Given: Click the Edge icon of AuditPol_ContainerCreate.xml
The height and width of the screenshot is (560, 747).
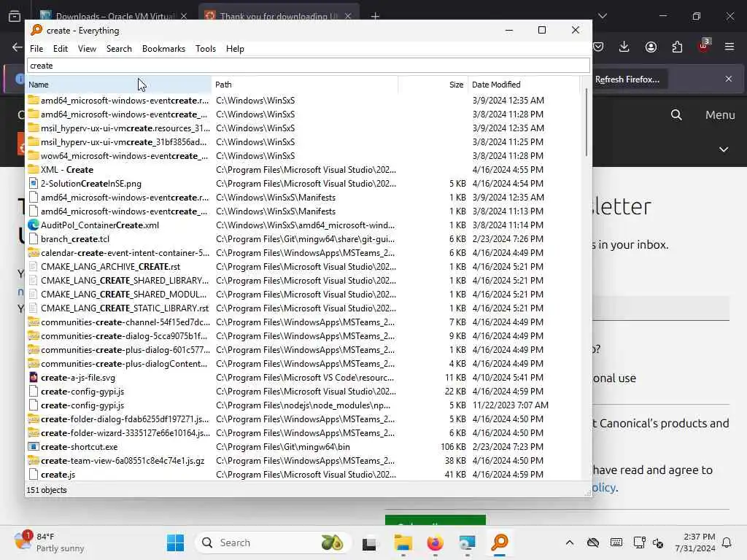Looking at the screenshot, I should (34, 225).
